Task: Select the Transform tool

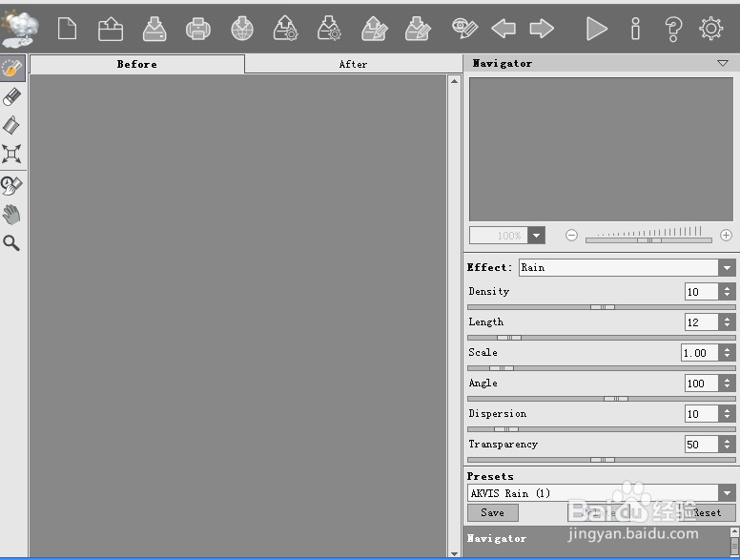Action: coord(11,154)
